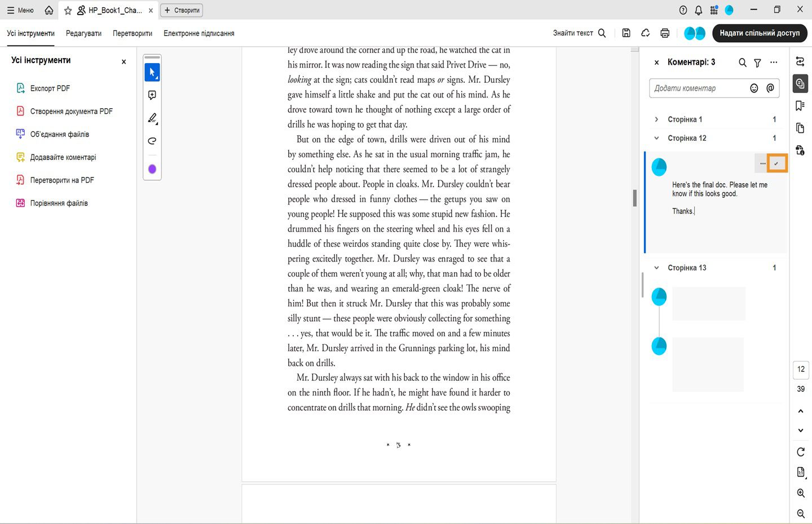Open the Електронне підписання tab
The image size is (812, 524).
point(199,33)
